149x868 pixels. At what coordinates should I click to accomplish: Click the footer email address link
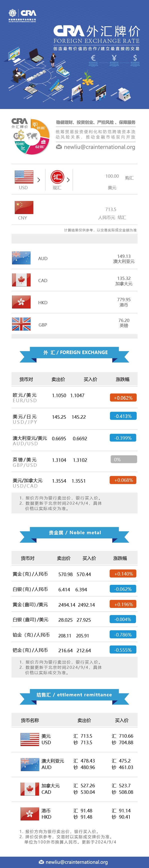[77, 862]
